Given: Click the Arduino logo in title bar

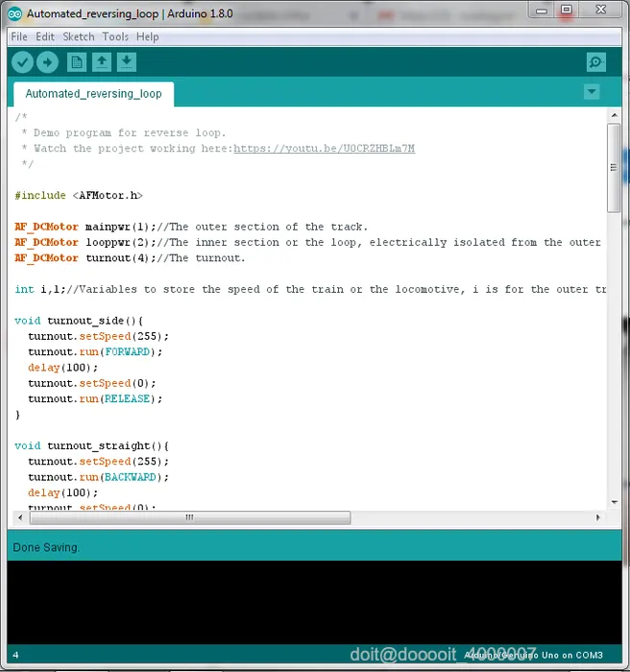Looking at the screenshot, I should [x=15, y=13].
